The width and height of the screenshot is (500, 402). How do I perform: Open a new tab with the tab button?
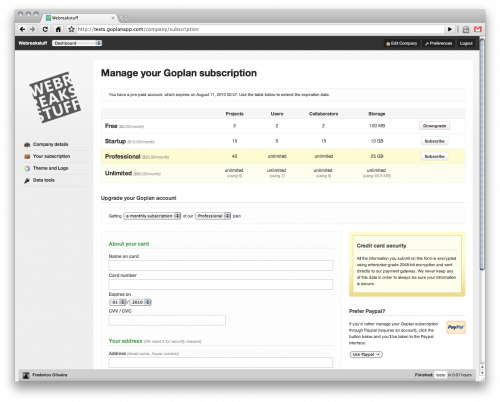coord(123,18)
